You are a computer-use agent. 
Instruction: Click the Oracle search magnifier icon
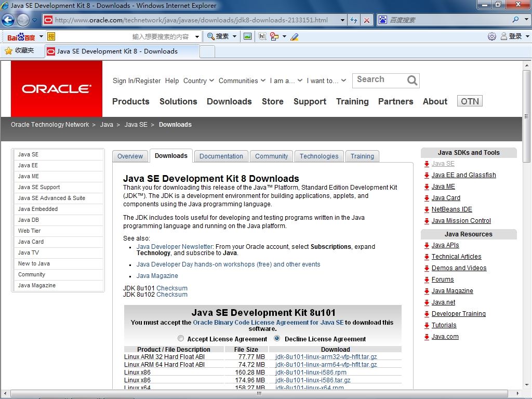click(x=412, y=81)
